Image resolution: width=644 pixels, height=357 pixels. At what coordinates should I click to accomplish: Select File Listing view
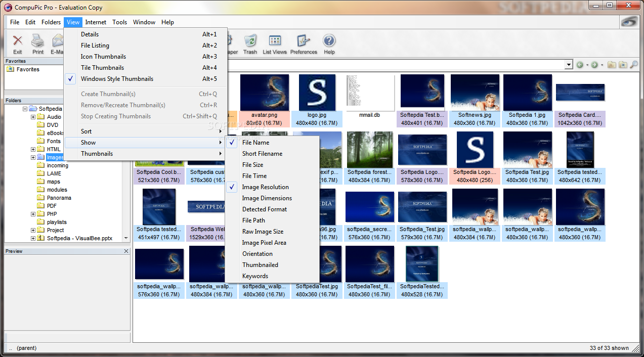(146, 46)
